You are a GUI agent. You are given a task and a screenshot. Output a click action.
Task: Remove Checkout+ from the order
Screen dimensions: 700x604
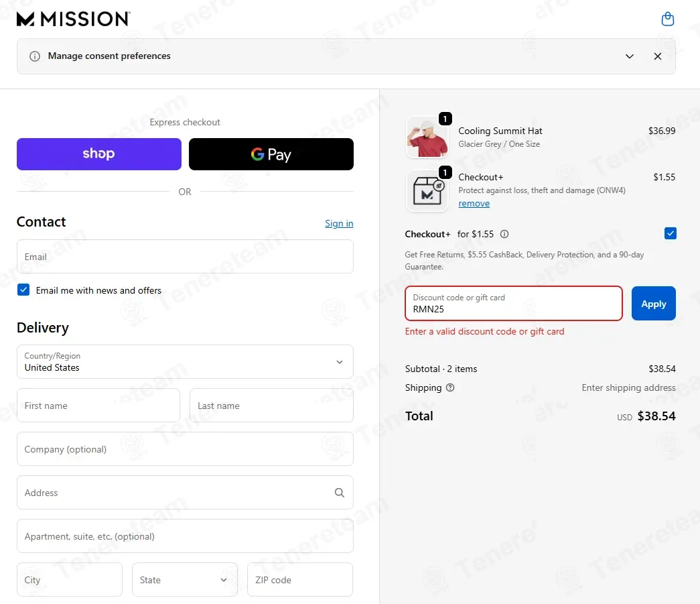474,204
